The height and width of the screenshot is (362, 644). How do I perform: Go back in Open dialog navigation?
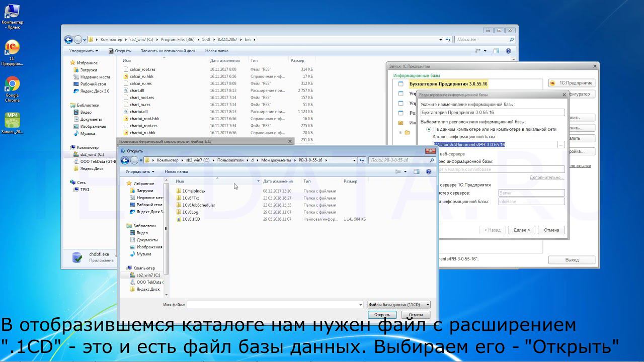click(x=125, y=160)
